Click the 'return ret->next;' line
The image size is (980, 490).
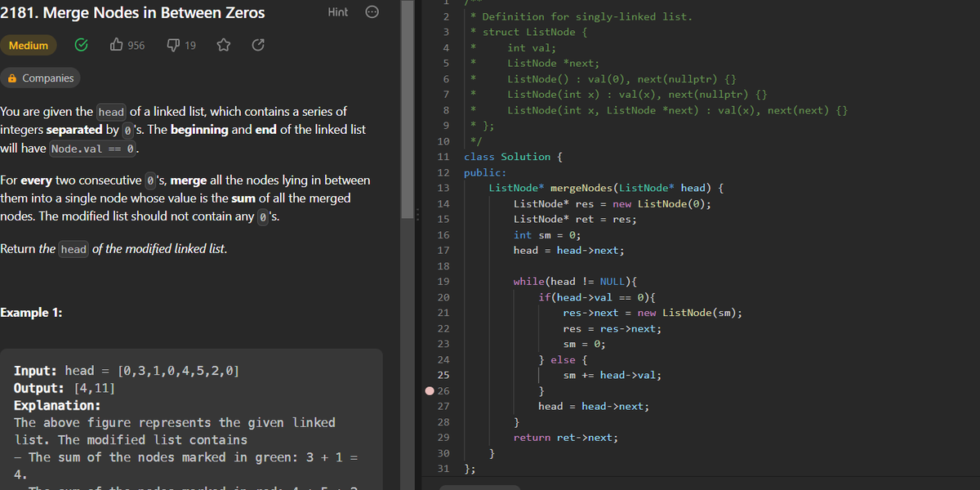pyautogui.click(x=566, y=437)
